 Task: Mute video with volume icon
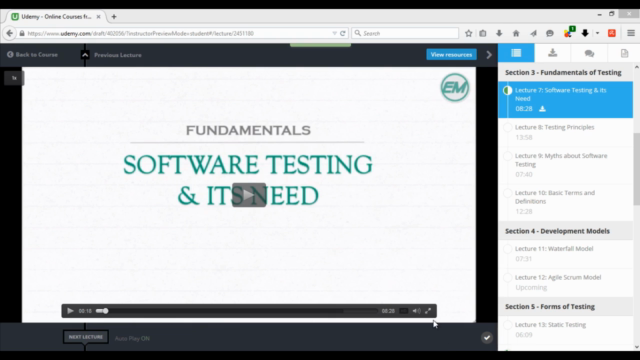click(x=416, y=311)
